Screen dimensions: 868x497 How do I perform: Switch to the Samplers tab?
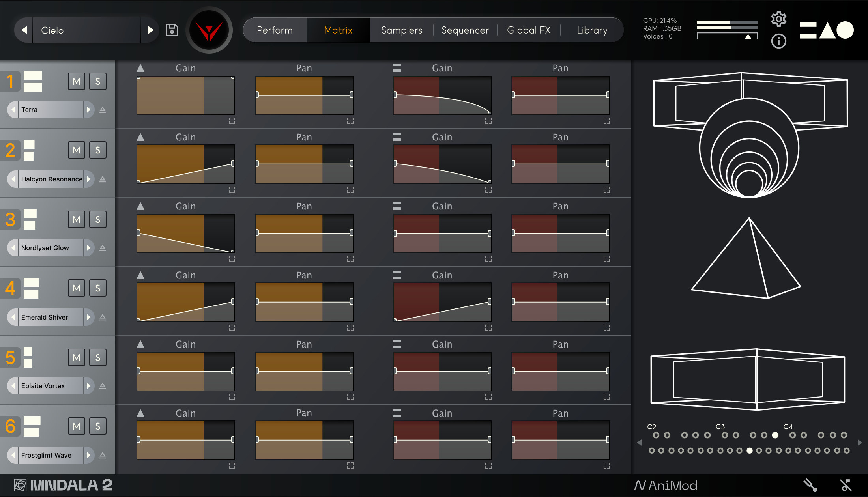click(401, 30)
